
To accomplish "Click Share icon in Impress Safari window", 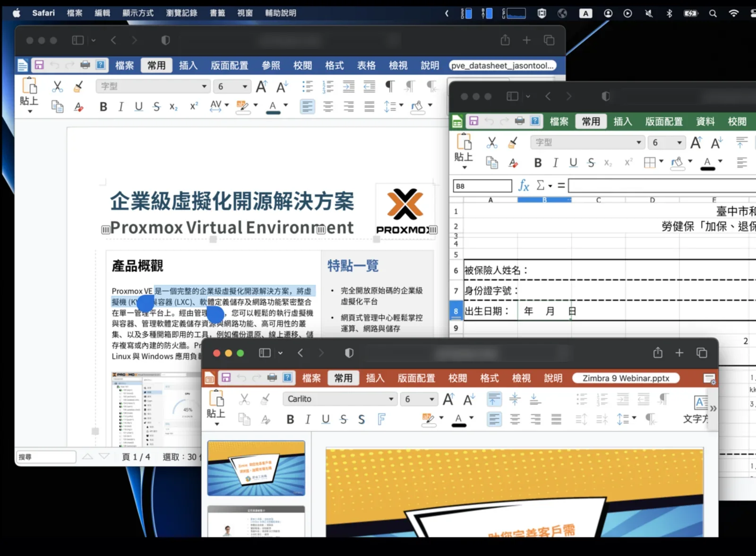I will [658, 353].
